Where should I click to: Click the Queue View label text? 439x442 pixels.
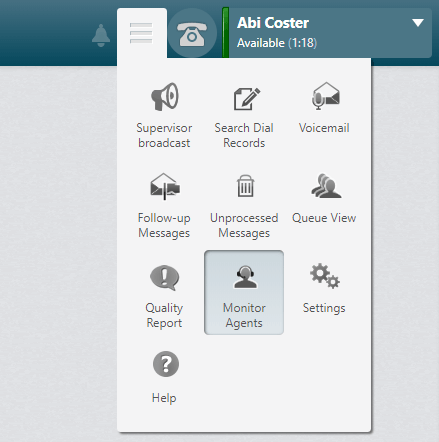pyautogui.click(x=324, y=218)
